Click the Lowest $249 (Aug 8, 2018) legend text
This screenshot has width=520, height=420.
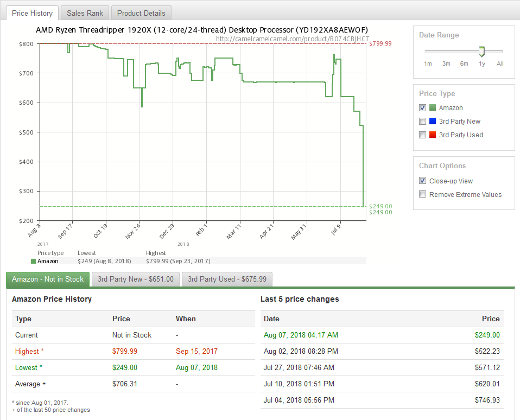pyautogui.click(x=104, y=261)
